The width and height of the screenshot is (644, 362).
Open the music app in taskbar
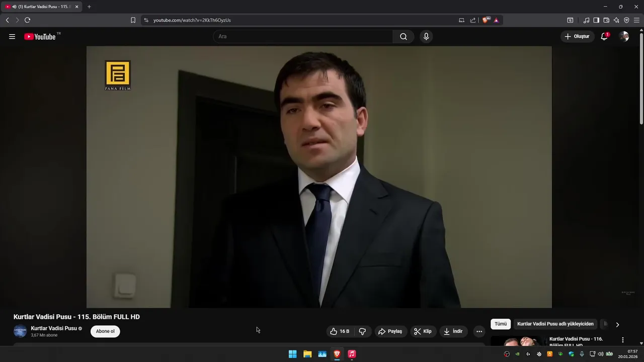(x=352, y=354)
